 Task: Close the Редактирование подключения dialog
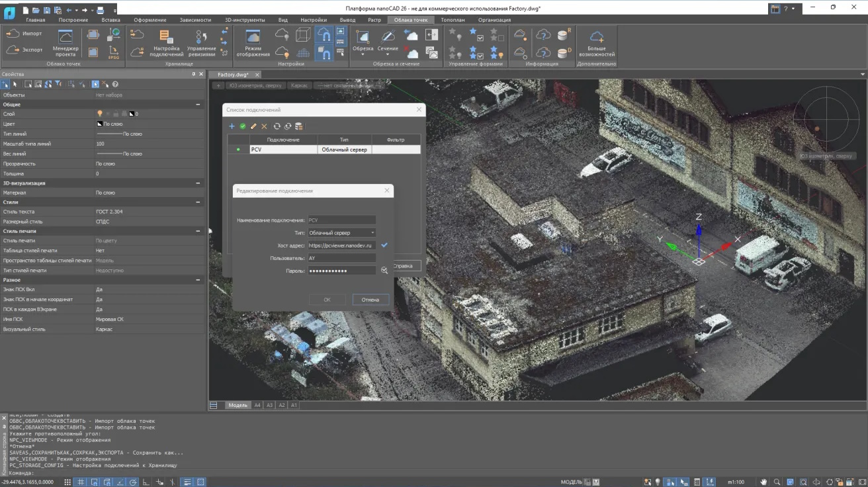pos(387,191)
